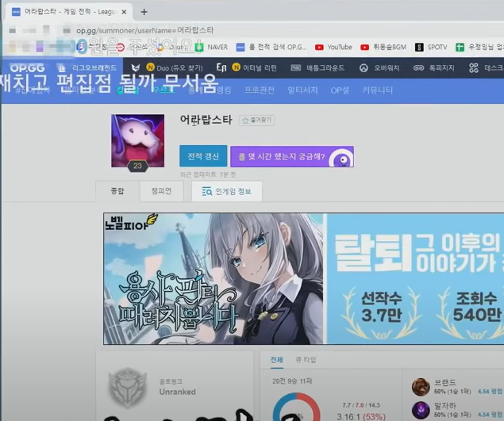504x421 pixels.
Task: Click the OP.GG desktop app icon
Action: 474,67
